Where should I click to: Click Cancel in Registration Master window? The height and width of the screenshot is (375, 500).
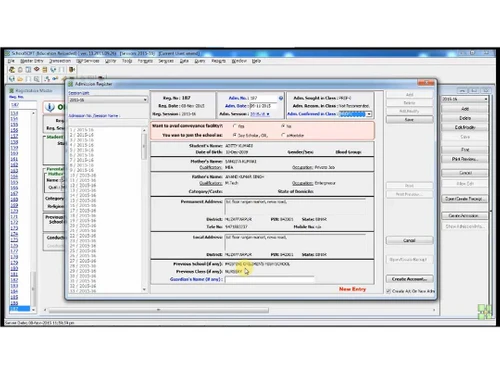point(465,173)
